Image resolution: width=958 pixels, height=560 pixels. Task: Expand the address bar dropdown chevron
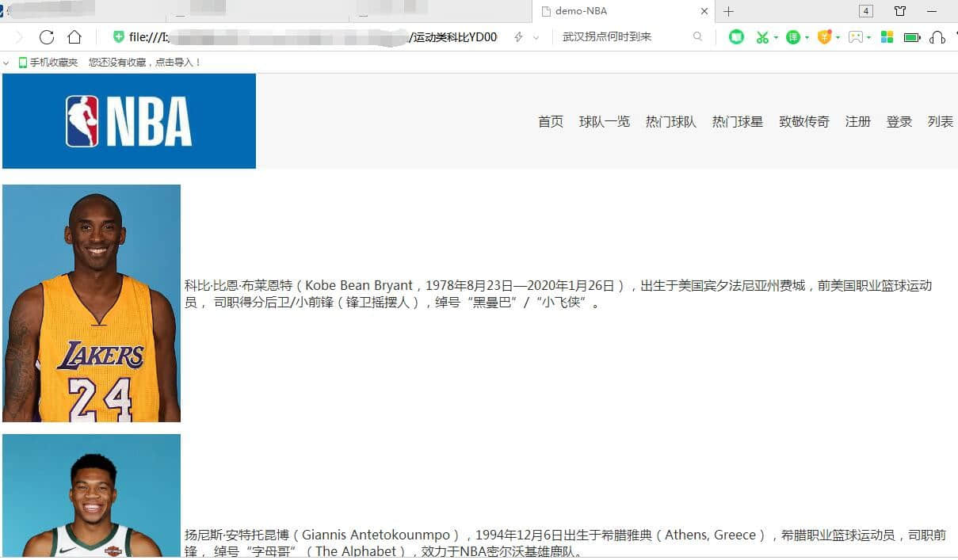[x=536, y=37]
